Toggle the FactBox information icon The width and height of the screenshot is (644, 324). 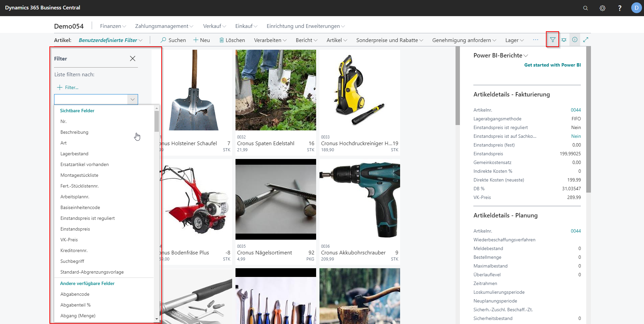coord(575,40)
